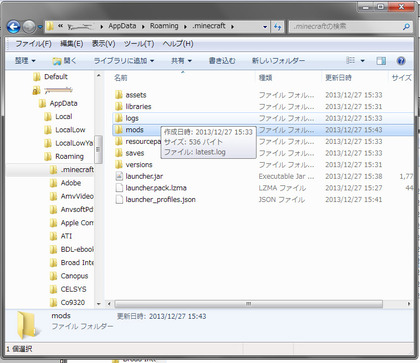Select Default in the folder tree
420x363 pixels.
(56, 77)
